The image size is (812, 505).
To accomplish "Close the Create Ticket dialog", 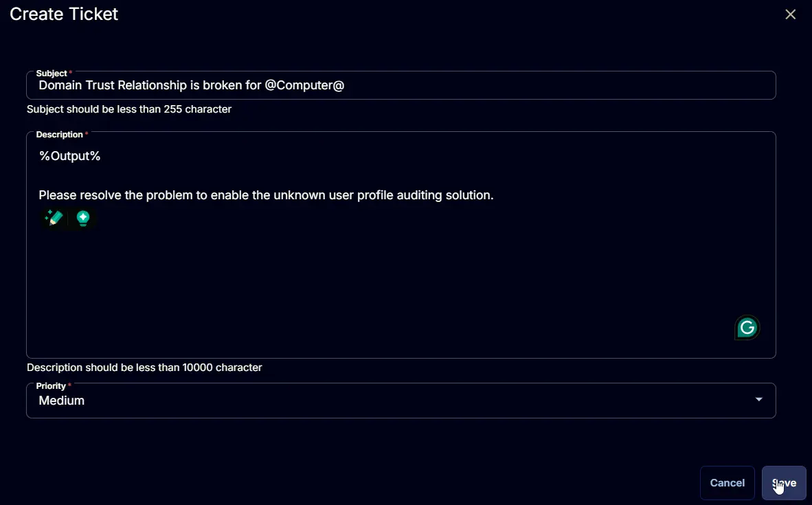I will (x=790, y=14).
